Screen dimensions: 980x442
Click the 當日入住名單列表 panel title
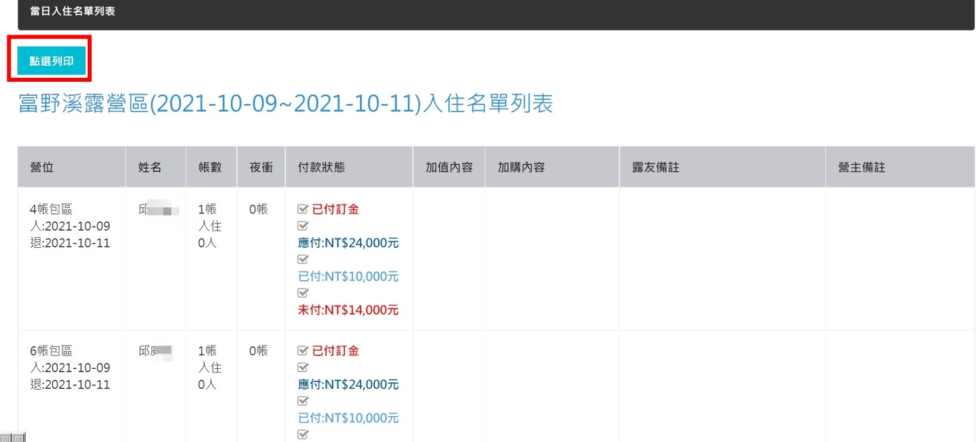point(72,11)
